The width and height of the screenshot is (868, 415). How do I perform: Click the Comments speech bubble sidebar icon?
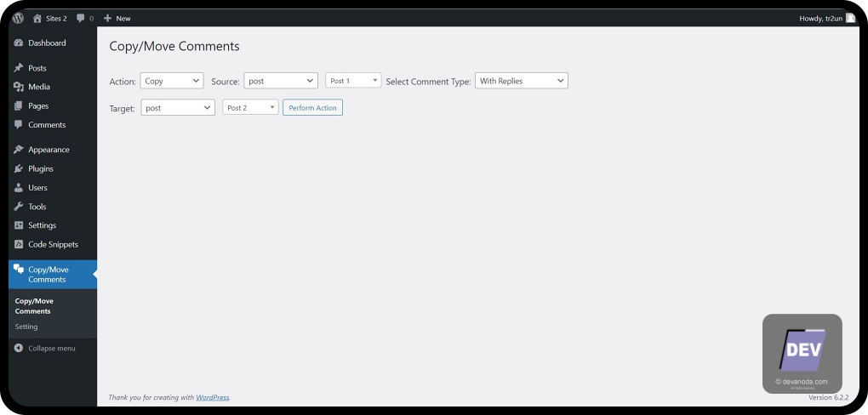[x=18, y=124]
